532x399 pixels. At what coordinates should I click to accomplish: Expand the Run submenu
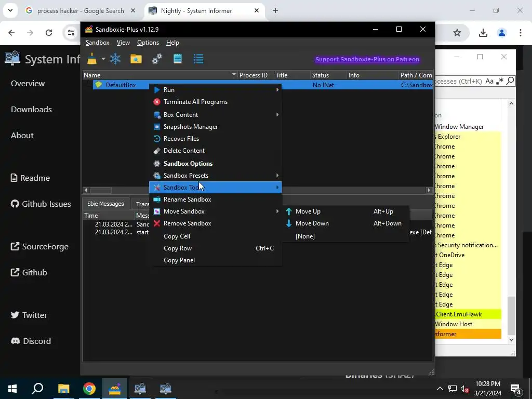click(216, 89)
